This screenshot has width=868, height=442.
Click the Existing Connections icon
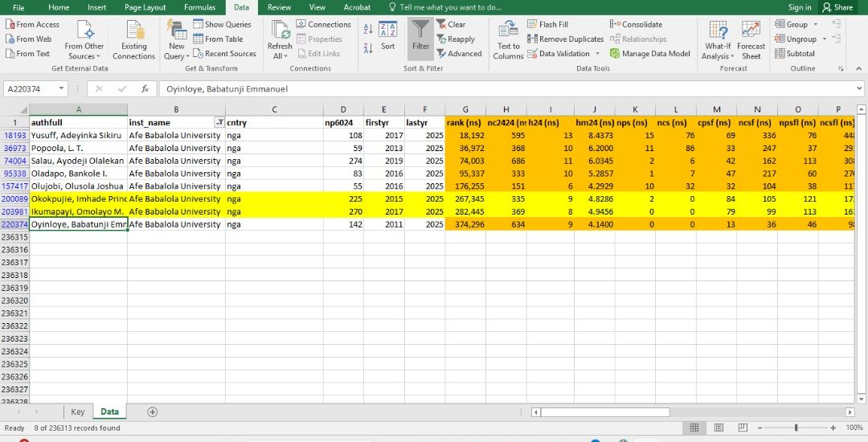coord(133,40)
